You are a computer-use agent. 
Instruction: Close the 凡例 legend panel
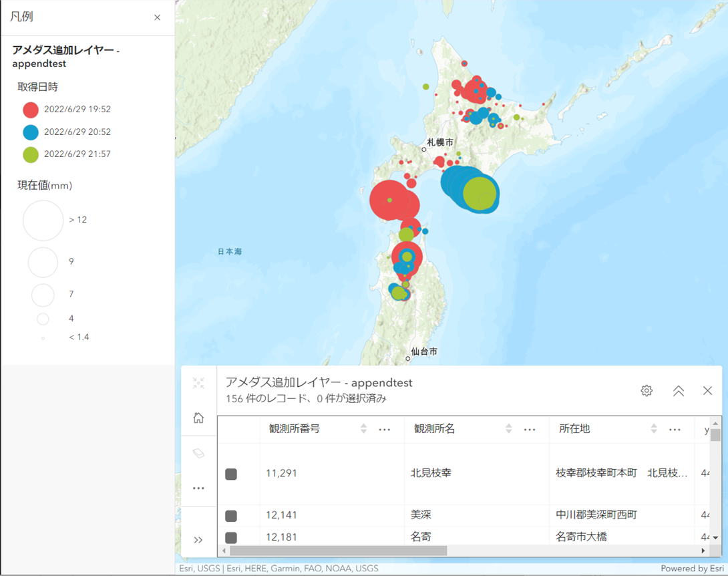(157, 17)
